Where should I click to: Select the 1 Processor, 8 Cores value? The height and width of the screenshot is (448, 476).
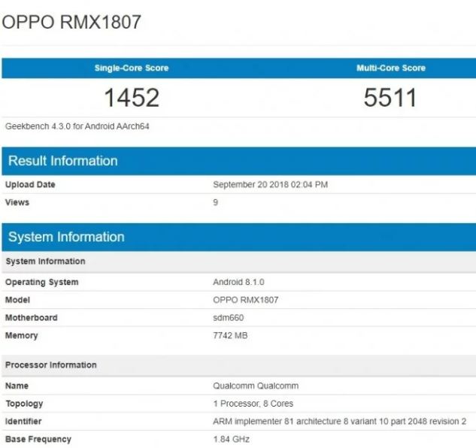click(x=253, y=404)
